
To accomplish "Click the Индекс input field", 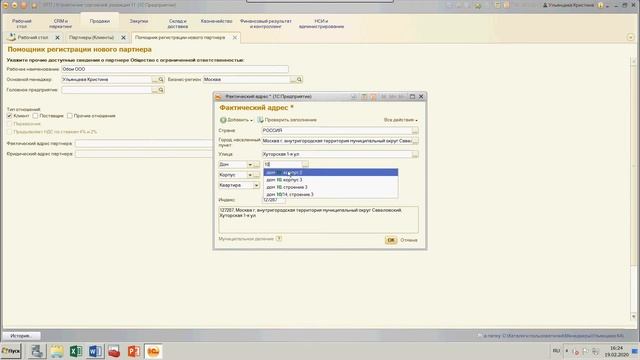I will pos(274,200).
